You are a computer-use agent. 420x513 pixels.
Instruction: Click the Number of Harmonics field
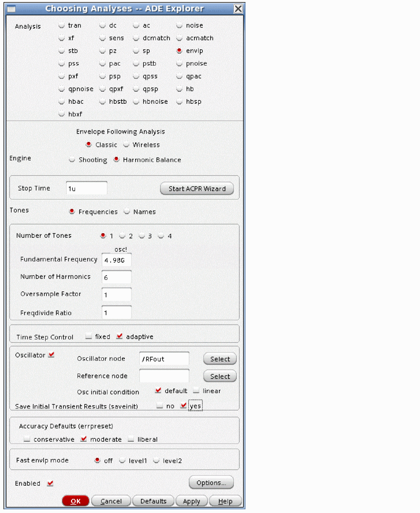coord(117,277)
